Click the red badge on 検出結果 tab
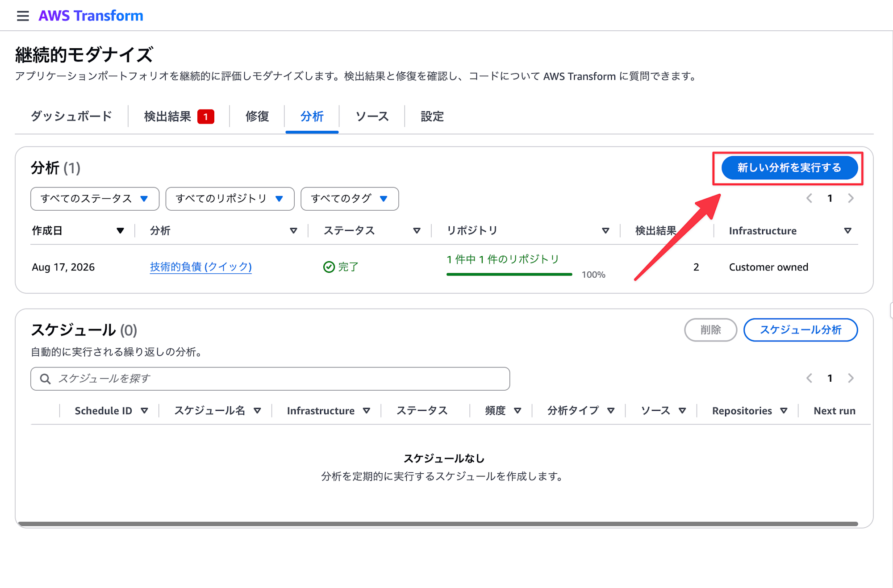 click(206, 117)
